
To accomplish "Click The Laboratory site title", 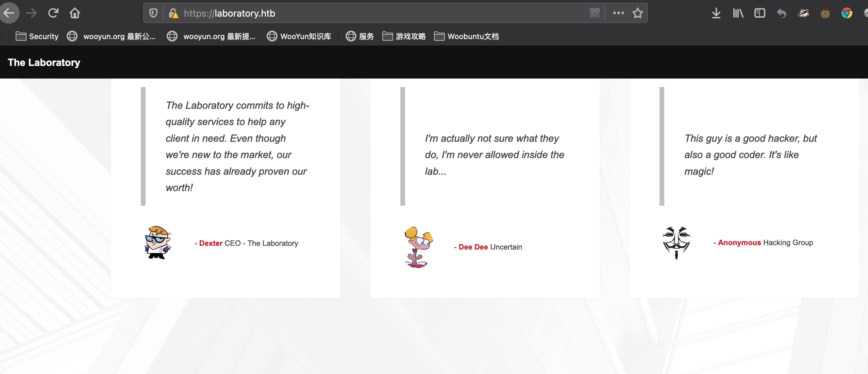I will (44, 63).
